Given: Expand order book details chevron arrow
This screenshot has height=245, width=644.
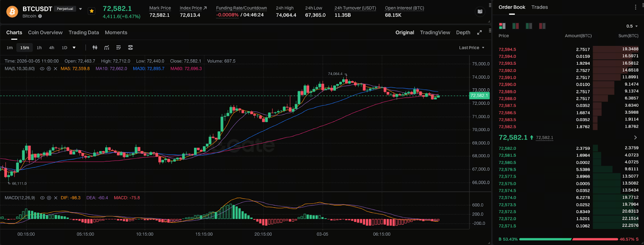Looking at the screenshot, I should coord(636,138).
